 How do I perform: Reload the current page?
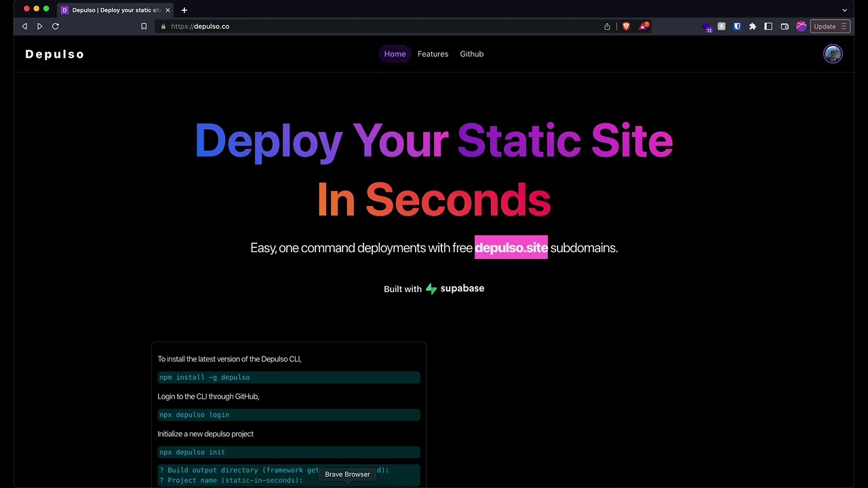(56, 26)
